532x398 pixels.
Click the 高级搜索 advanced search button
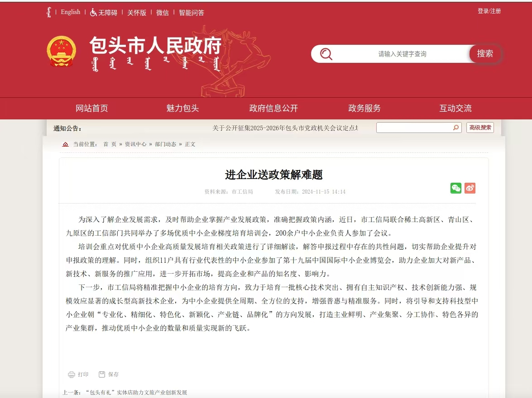pos(480,128)
